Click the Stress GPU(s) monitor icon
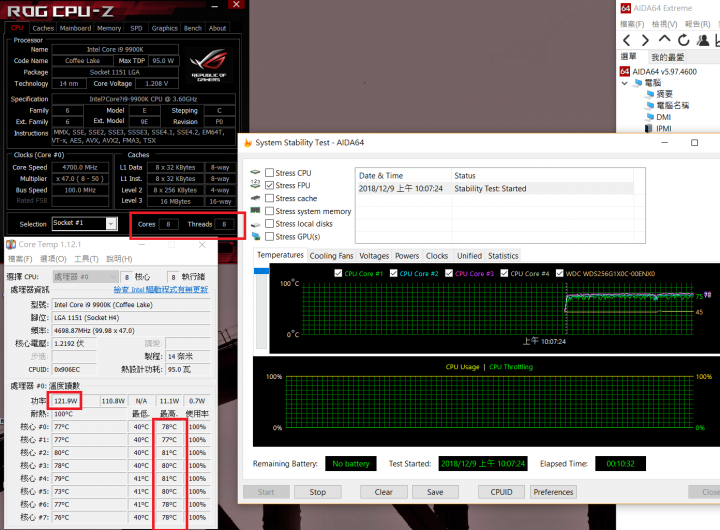This screenshot has height=530, width=720. (255, 236)
